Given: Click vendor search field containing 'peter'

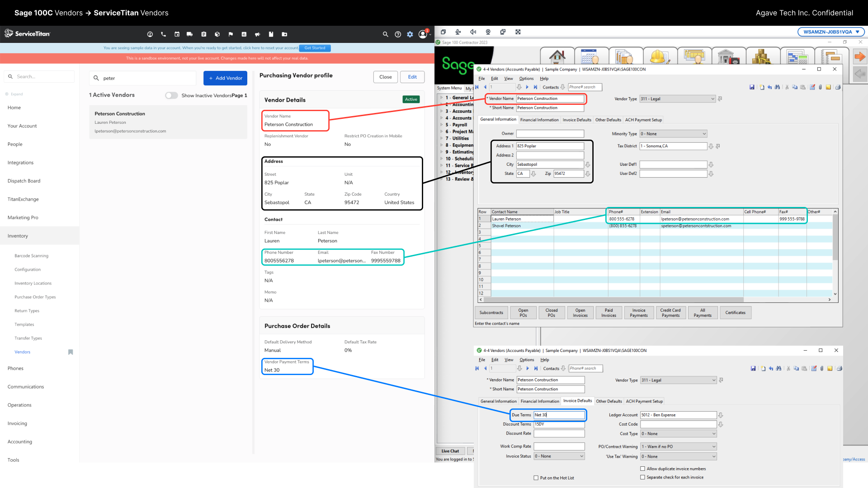Looking at the screenshot, I should pos(143,78).
